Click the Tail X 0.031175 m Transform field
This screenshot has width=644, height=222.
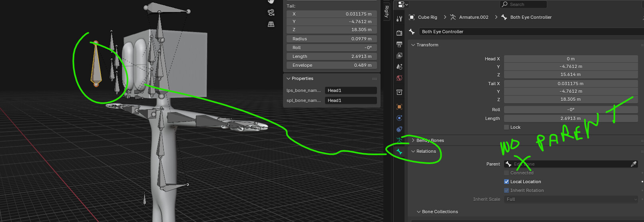pos(571,84)
